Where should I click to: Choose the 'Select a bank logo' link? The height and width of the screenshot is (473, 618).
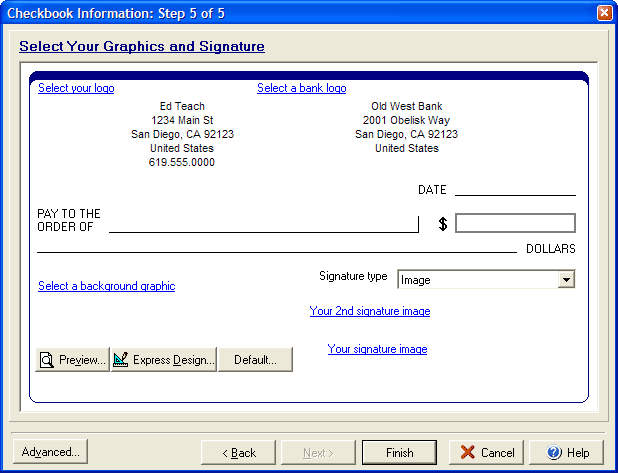301,88
